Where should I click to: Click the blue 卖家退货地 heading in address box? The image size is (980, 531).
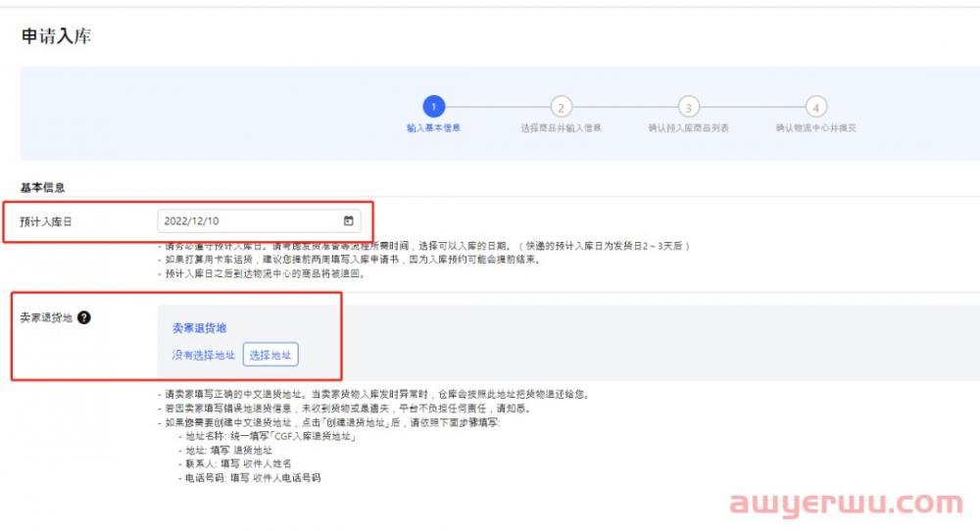[199, 328]
